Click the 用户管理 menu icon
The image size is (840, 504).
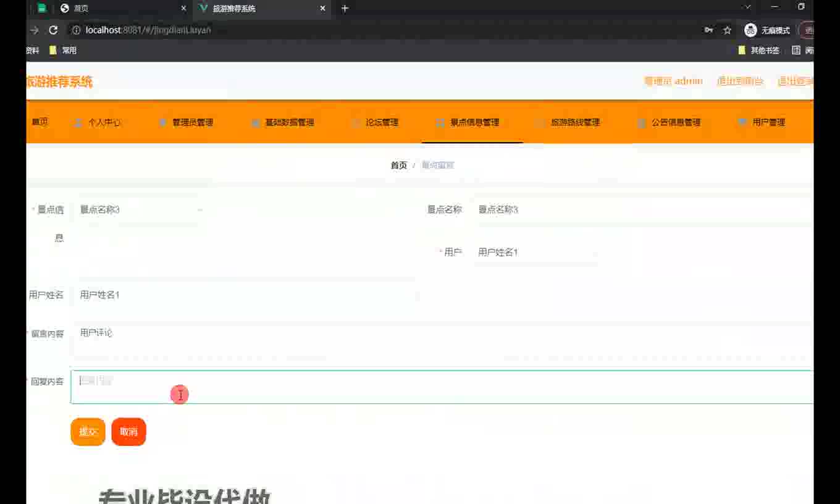pyautogui.click(x=743, y=122)
